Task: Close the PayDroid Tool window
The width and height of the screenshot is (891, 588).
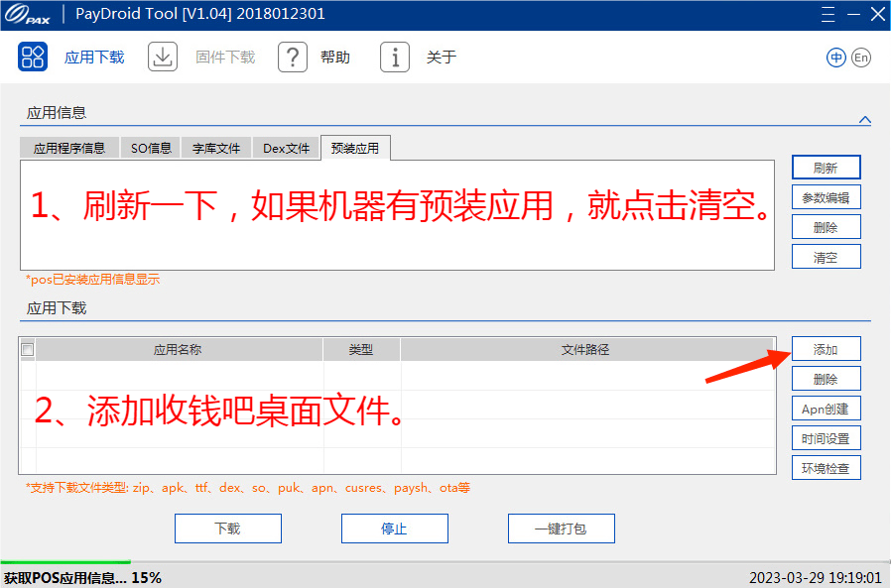Action: point(878,14)
